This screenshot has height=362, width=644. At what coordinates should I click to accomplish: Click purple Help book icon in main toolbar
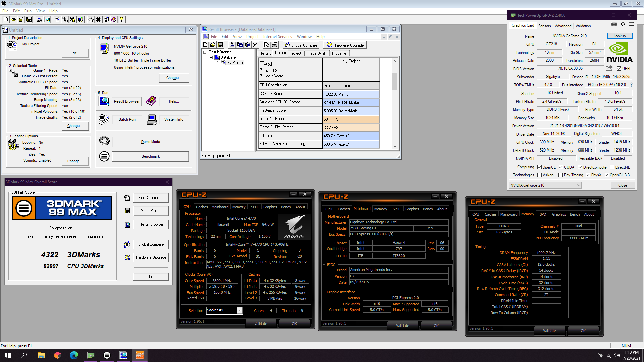coord(114,20)
